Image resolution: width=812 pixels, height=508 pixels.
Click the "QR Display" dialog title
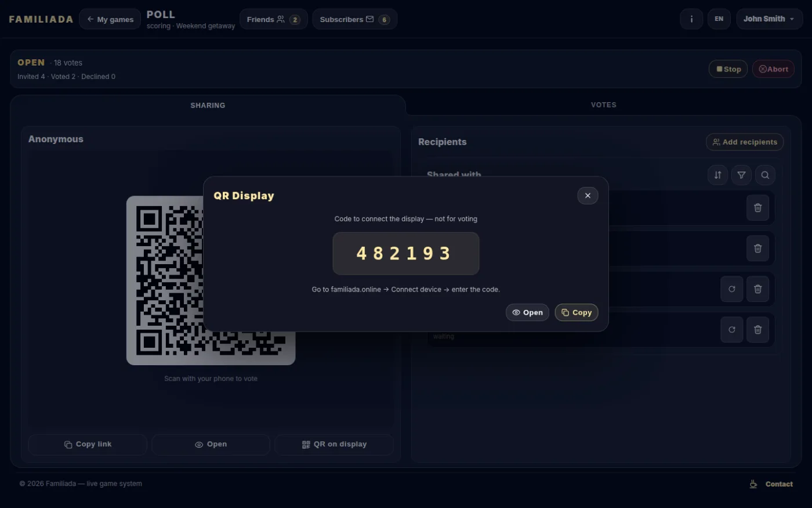pyautogui.click(x=244, y=196)
